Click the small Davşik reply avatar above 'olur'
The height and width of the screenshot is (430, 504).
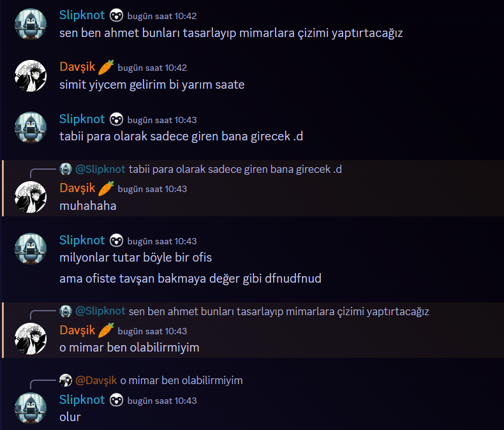(x=66, y=380)
